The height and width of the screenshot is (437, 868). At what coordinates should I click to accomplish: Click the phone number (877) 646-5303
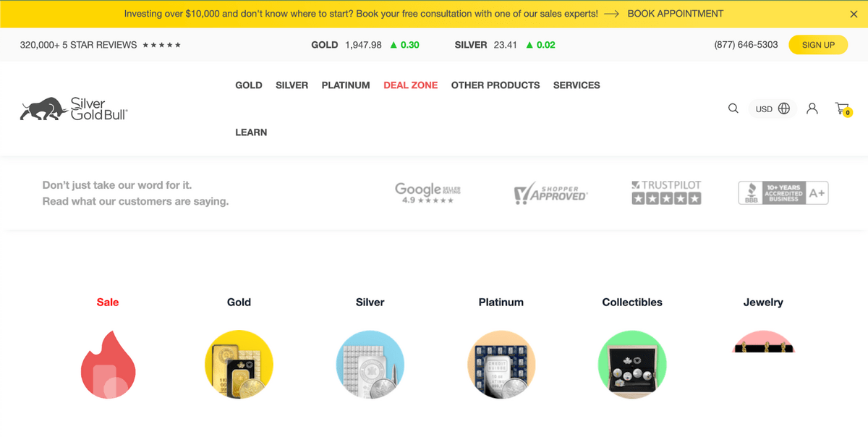point(746,45)
